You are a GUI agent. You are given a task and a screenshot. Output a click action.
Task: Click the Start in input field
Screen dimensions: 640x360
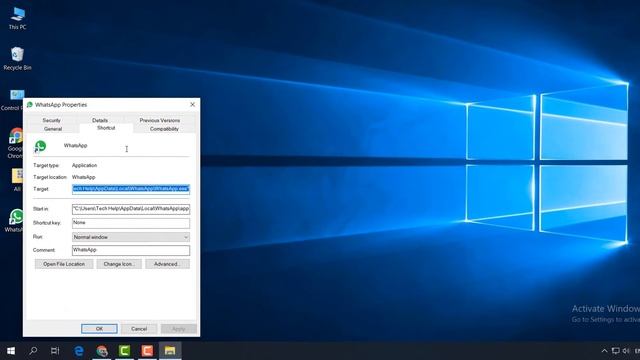point(131,209)
